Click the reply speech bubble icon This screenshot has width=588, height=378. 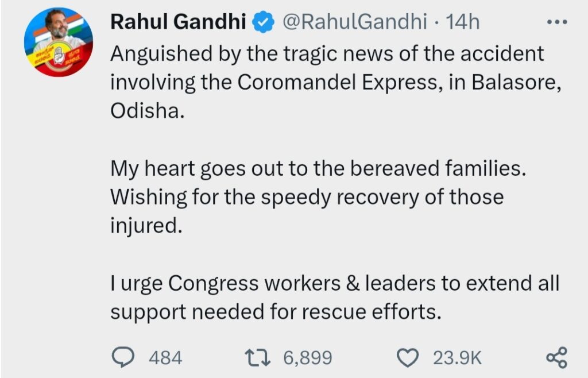123,357
